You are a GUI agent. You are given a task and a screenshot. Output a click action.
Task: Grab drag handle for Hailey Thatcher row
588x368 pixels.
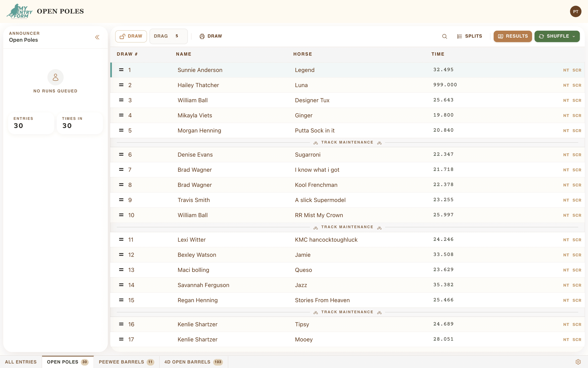click(121, 85)
